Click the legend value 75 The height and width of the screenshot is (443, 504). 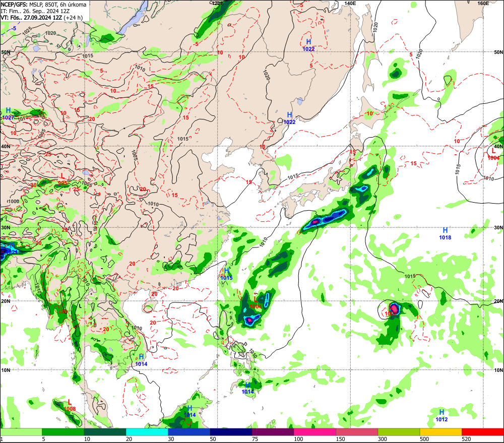[x=255, y=439]
